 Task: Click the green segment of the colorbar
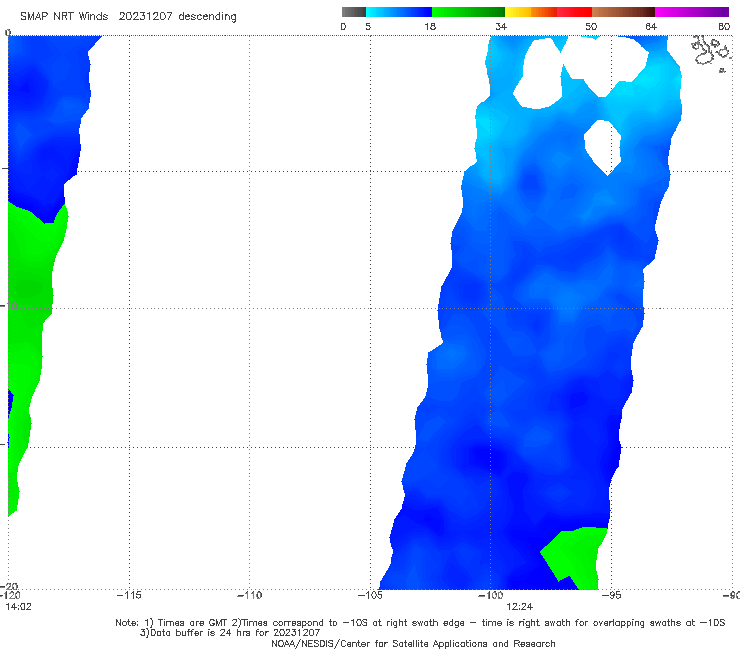[468, 12]
